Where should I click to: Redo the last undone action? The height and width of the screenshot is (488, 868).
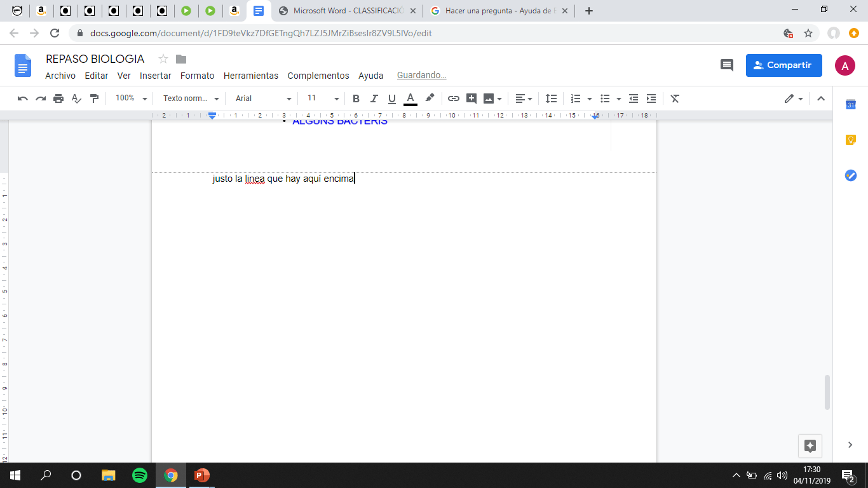41,98
